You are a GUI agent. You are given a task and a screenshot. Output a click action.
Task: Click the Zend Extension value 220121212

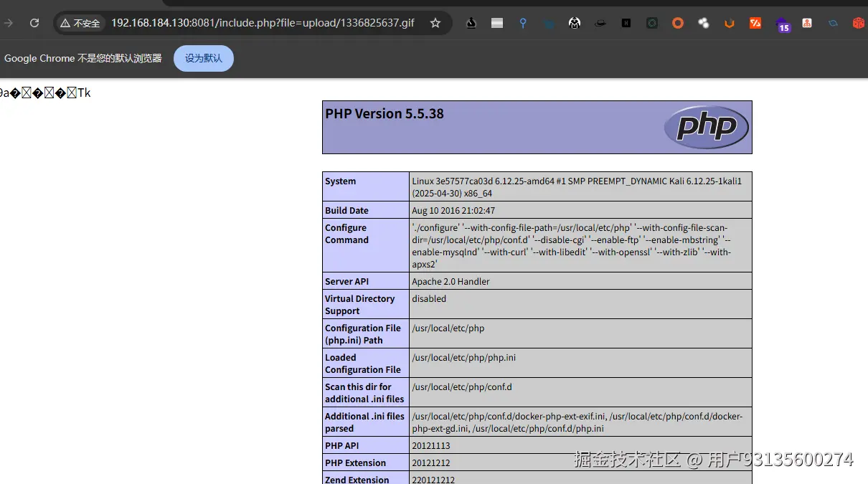[433, 480]
